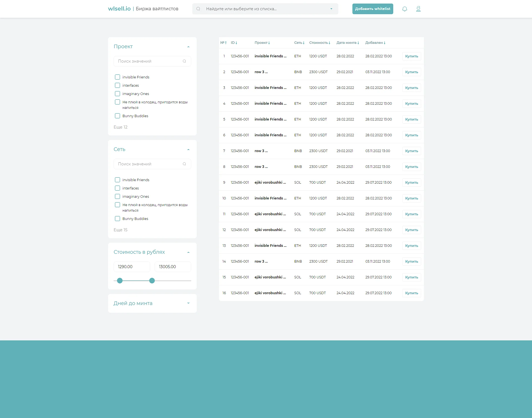This screenshot has width=532, height=418.
Task: Focus the 13005.00 maximum price field
Action: tap(173, 267)
